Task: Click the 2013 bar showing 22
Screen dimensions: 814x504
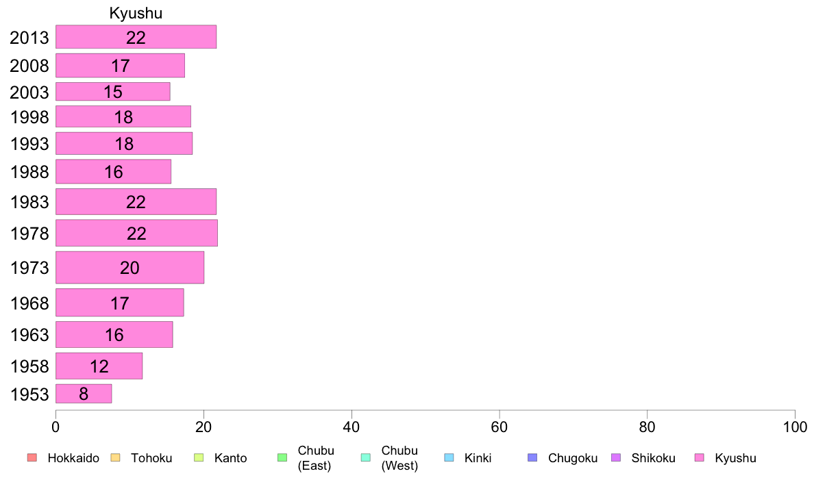Action: point(136,37)
